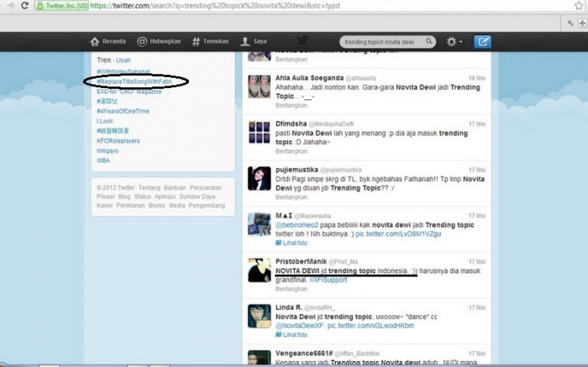This screenshot has width=588, height=367.
Task: Click PristoberManik avatar thumbnail
Action: [259, 270]
